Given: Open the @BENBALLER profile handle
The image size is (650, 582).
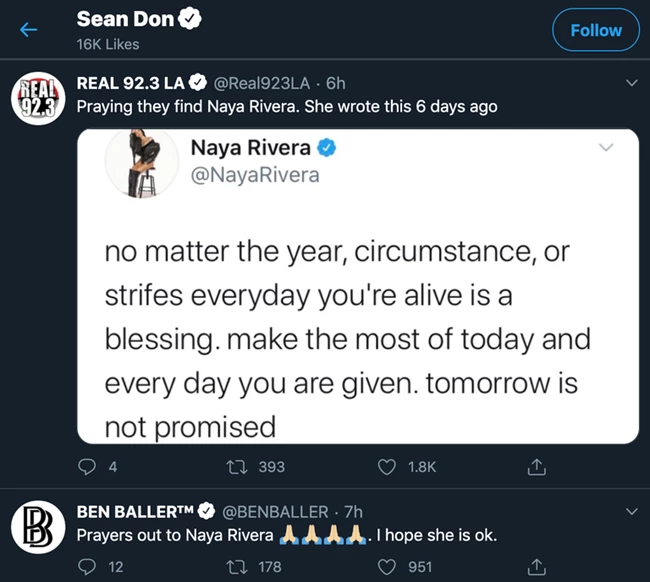Looking at the screenshot, I should tap(269, 511).
